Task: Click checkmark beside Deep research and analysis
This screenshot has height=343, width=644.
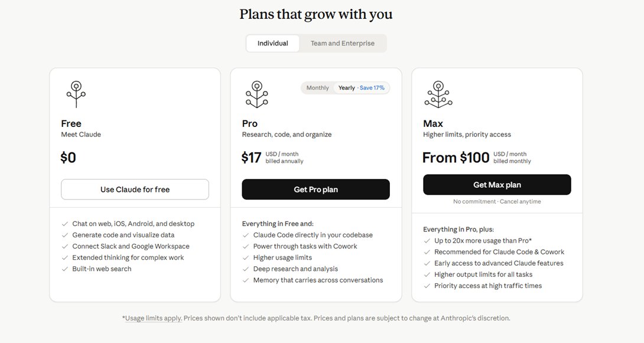Action: (246, 269)
